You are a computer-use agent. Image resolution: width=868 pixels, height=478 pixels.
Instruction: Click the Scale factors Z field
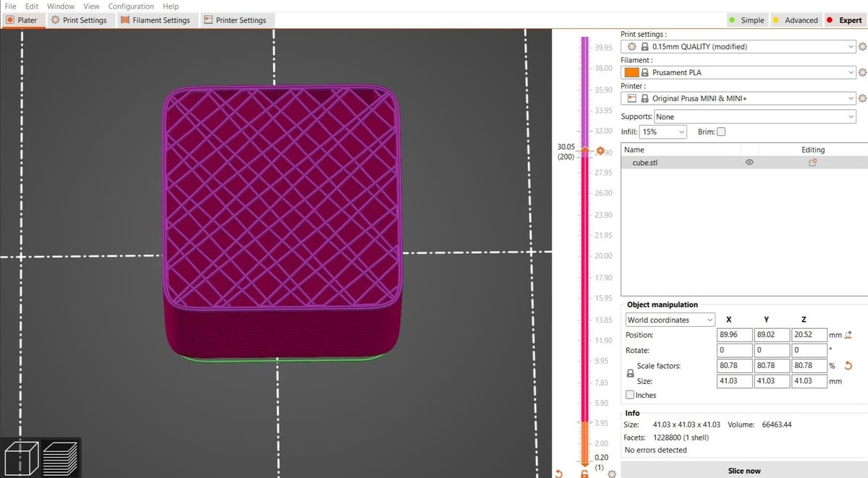coord(809,365)
